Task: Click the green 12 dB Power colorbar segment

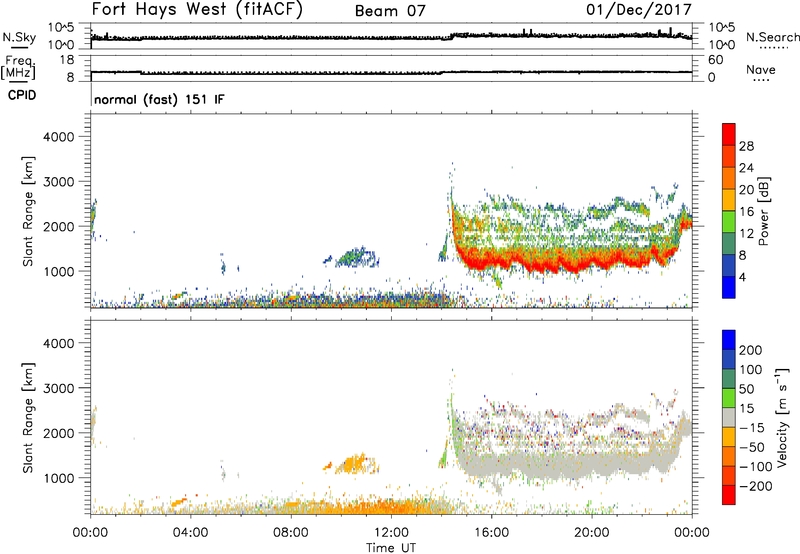Action: [x=729, y=222]
